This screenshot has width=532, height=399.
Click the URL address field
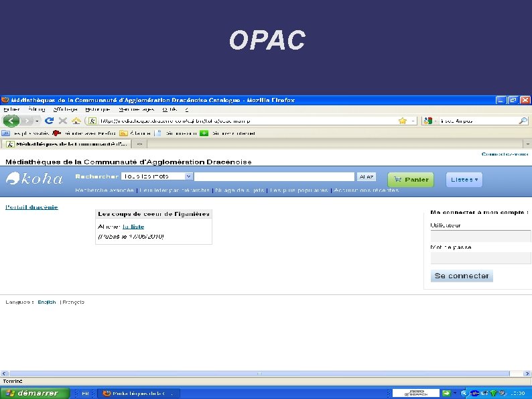click(x=248, y=121)
